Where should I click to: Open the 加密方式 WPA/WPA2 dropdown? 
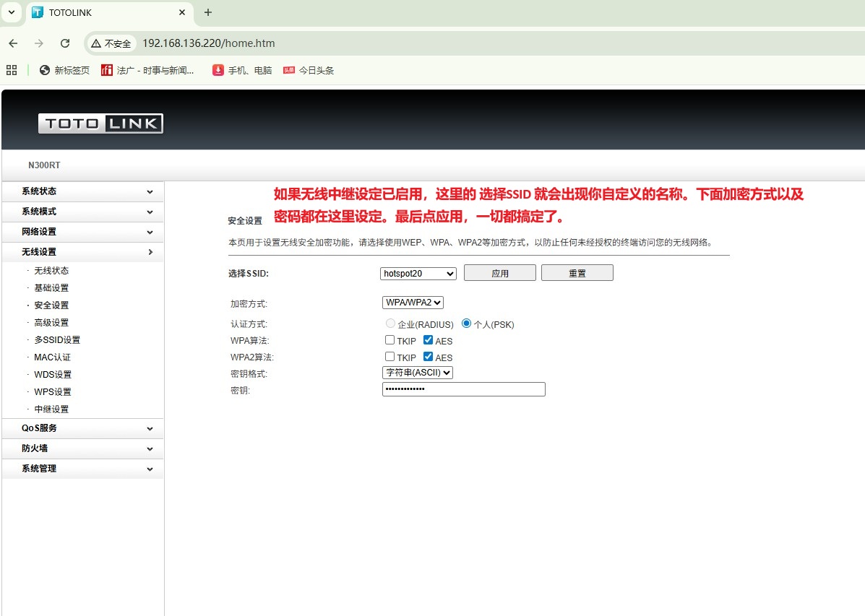[413, 303]
